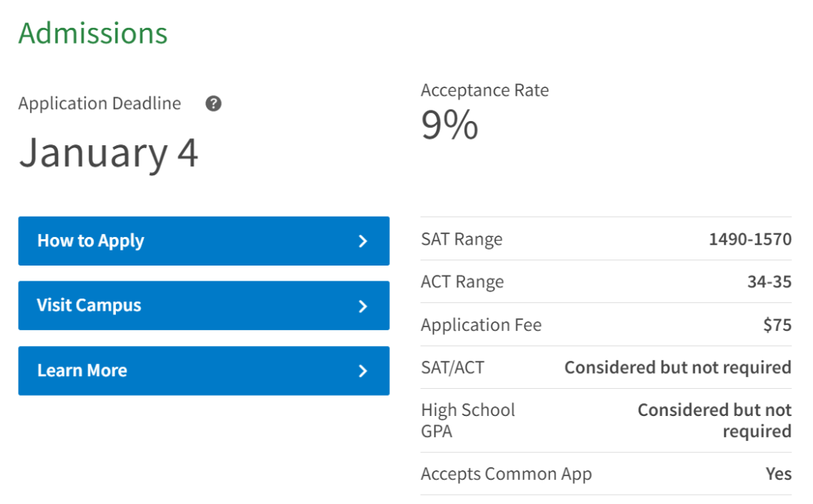
Task: Open the How to Apply button
Action: [x=203, y=241]
